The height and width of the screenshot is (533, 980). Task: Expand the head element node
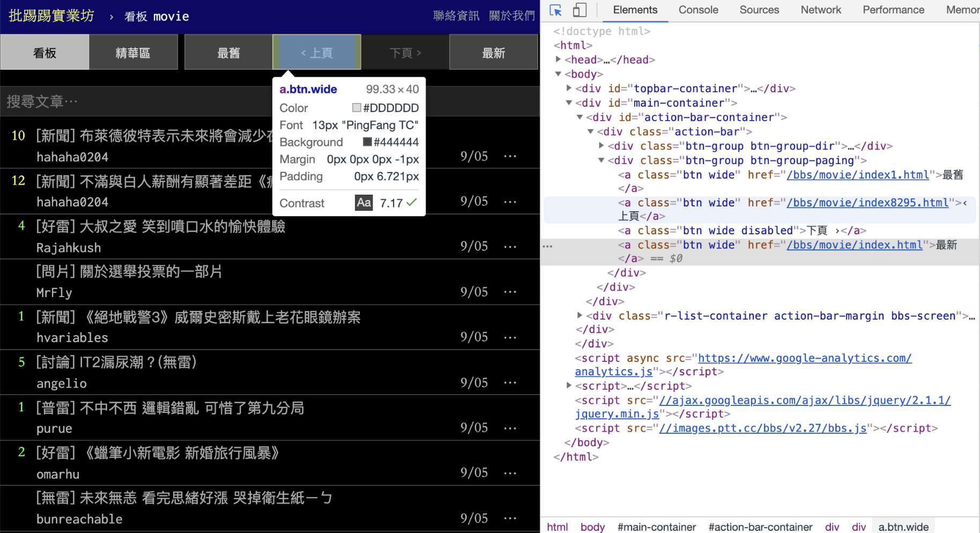point(558,60)
